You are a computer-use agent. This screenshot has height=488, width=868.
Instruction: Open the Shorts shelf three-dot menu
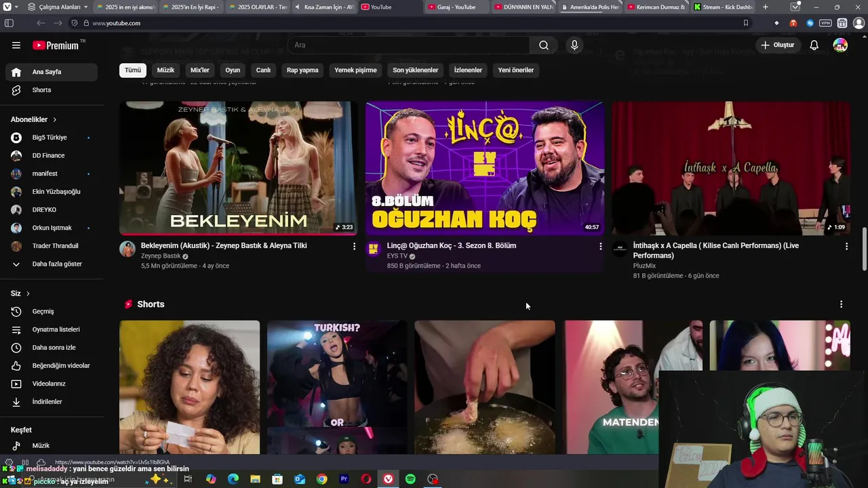(841, 304)
